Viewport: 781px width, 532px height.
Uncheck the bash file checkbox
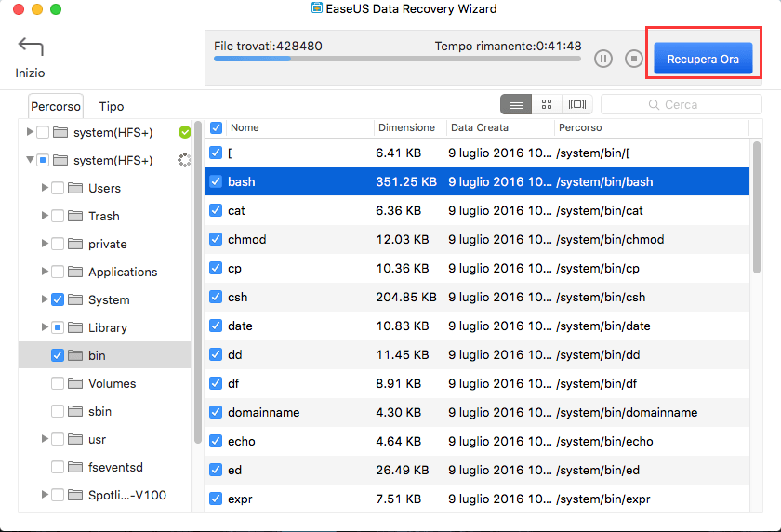coord(216,181)
